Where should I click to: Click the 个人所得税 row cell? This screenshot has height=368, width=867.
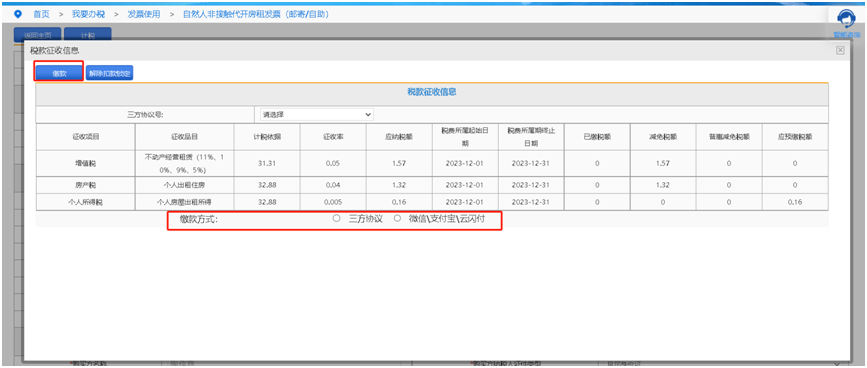click(86, 202)
